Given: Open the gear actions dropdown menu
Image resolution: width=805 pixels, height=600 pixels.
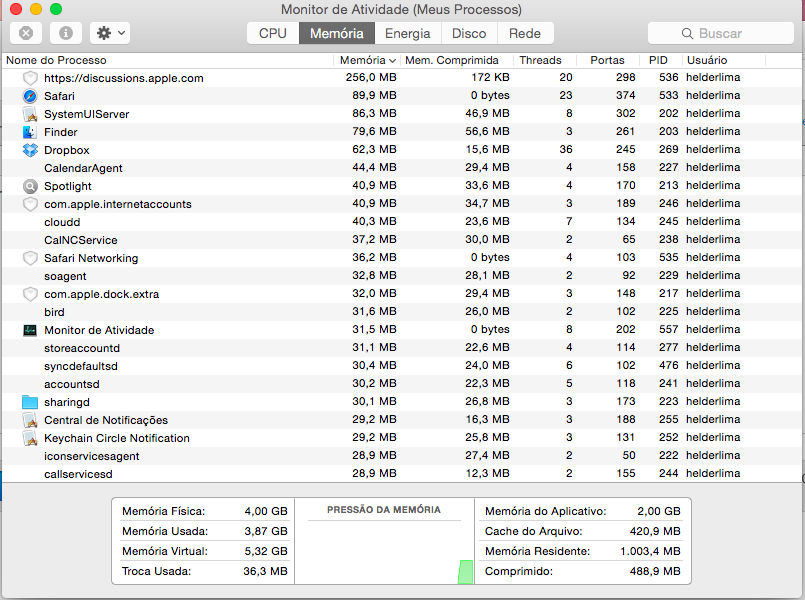Looking at the screenshot, I should click(110, 33).
